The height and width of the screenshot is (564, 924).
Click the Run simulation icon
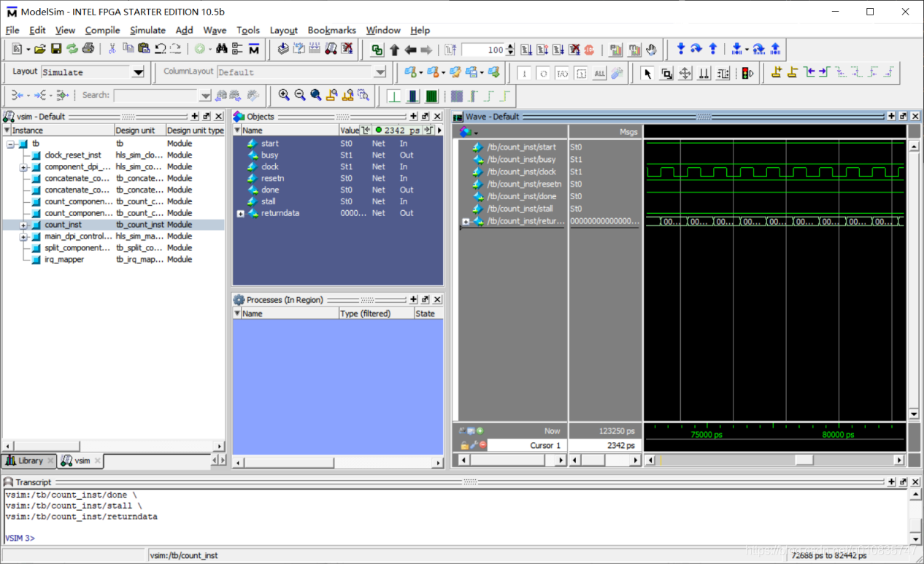(x=525, y=50)
